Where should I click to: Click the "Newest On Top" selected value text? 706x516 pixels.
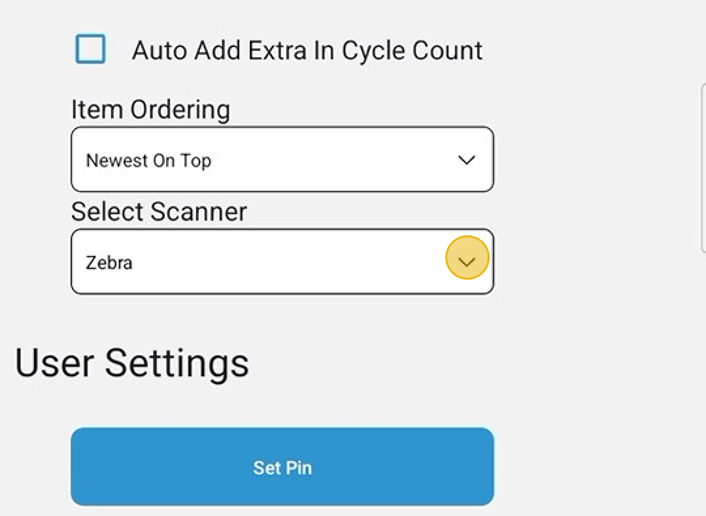click(148, 160)
